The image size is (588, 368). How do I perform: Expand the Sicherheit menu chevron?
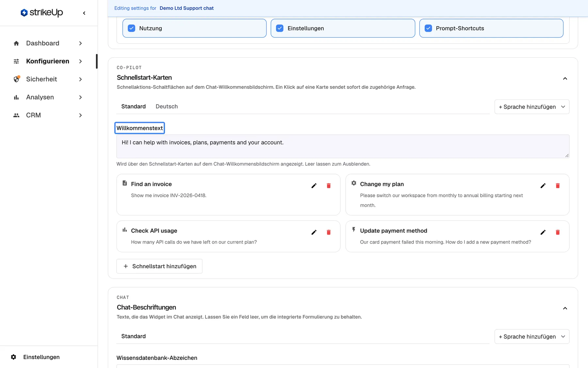[x=80, y=79]
